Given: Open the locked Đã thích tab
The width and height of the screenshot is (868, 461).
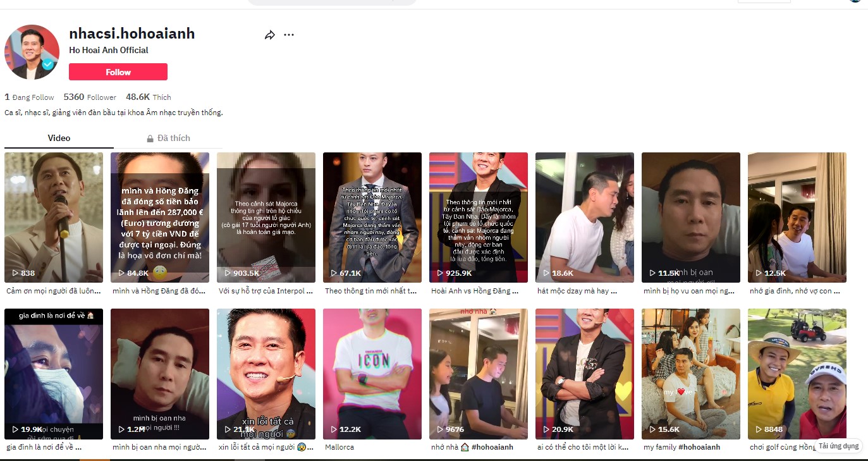Looking at the screenshot, I should click(x=168, y=138).
